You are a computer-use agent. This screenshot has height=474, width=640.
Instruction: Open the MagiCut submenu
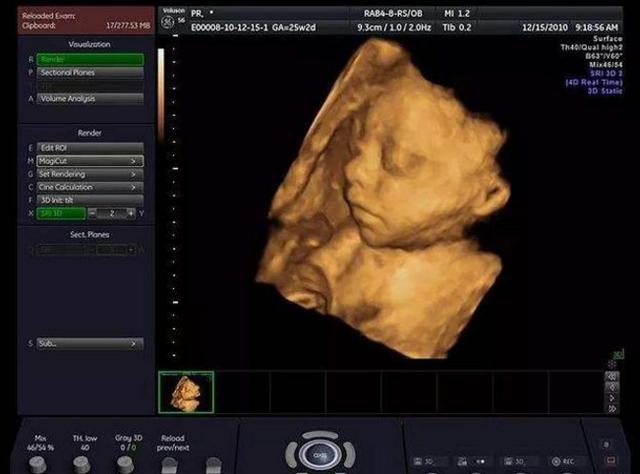click(x=90, y=161)
